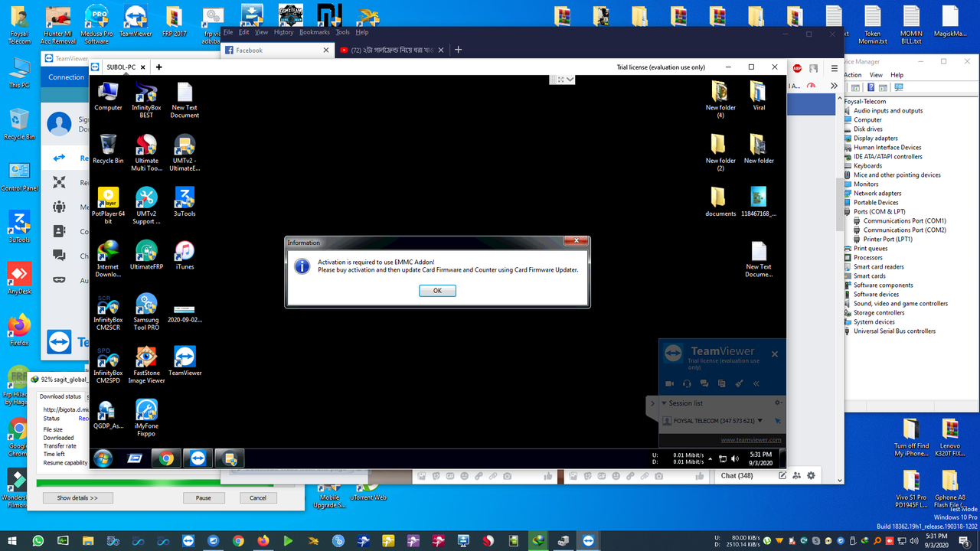Select the iTunes icon on remote desktop
Image resolution: width=980 pixels, height=551 pixels.
185,255
